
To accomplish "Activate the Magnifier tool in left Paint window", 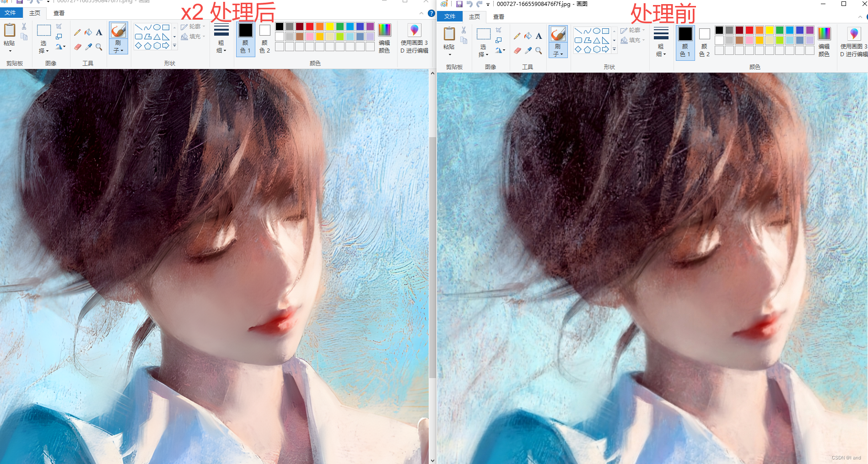I will click(99, 47).
